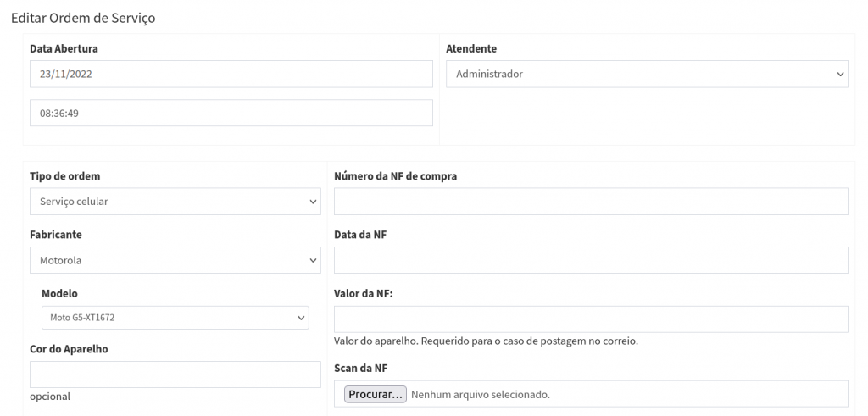The width and height of the screenshot is (868, 416).
Task: Open the Atendente dropdown showing Administrador
Action: (x=647, y=74)
